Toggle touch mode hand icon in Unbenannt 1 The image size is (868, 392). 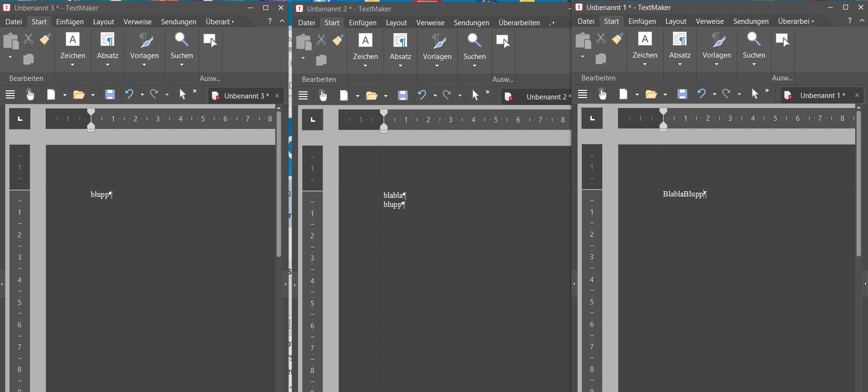(x=602, y=94)
